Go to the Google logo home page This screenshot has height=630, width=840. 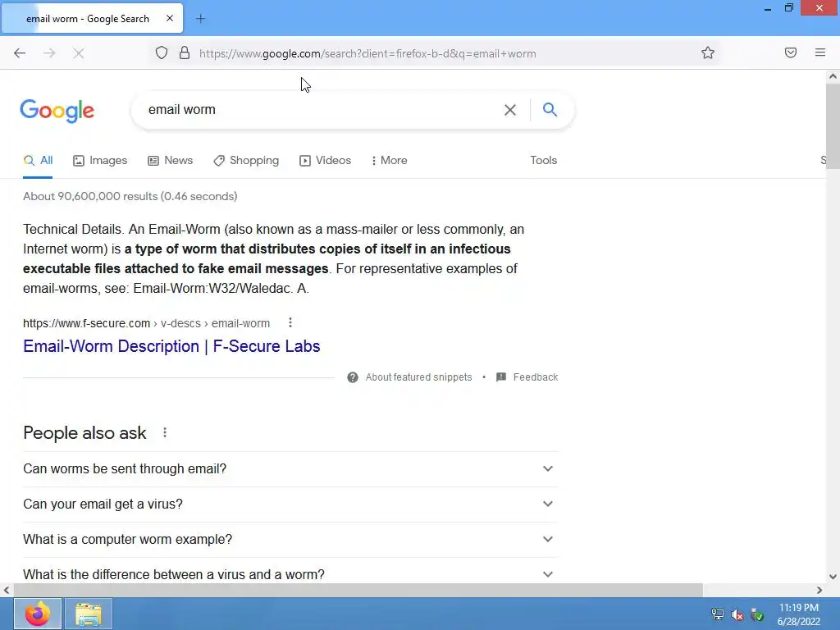click(x=57, y=111)
